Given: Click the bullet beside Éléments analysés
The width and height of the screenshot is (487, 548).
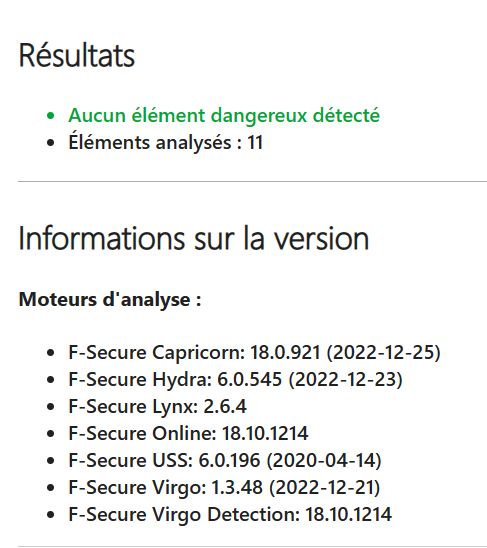Looking at the screenshot, I should pyautogui.click(x=51, y=143).
